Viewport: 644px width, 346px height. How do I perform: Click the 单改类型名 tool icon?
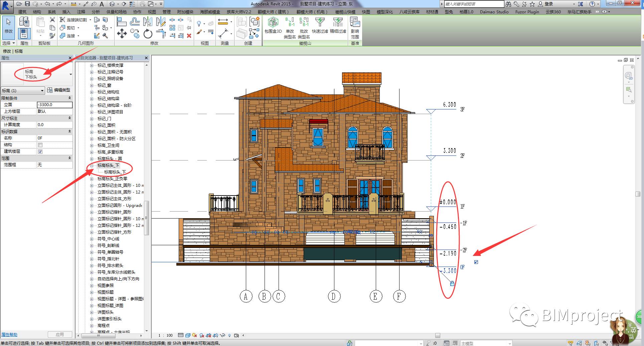tap(290, 28)
